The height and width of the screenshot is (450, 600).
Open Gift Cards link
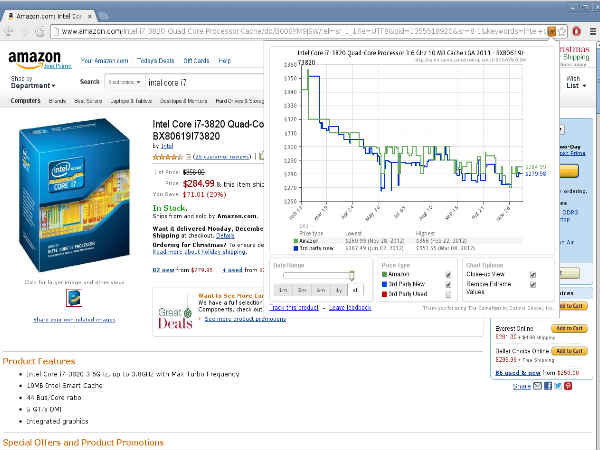(196, 60)
